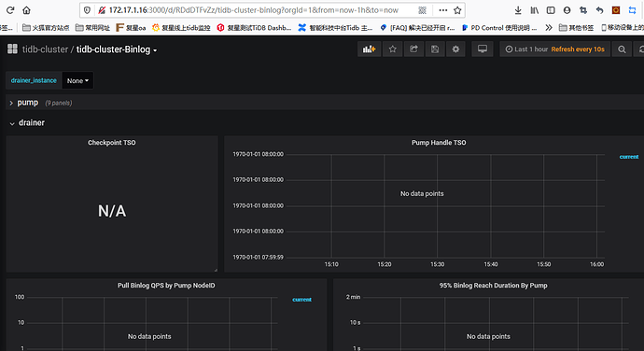The width and height of the screenshot is (644, 351).
Task: Open the browser library icon
Action: [x=535, y=10]
